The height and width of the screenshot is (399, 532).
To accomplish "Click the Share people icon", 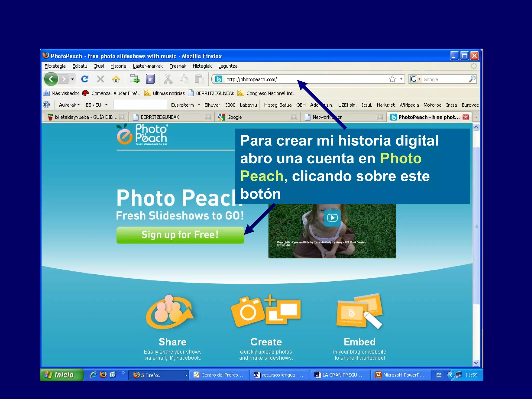I will pyautogui.click(x=170, y=312).
